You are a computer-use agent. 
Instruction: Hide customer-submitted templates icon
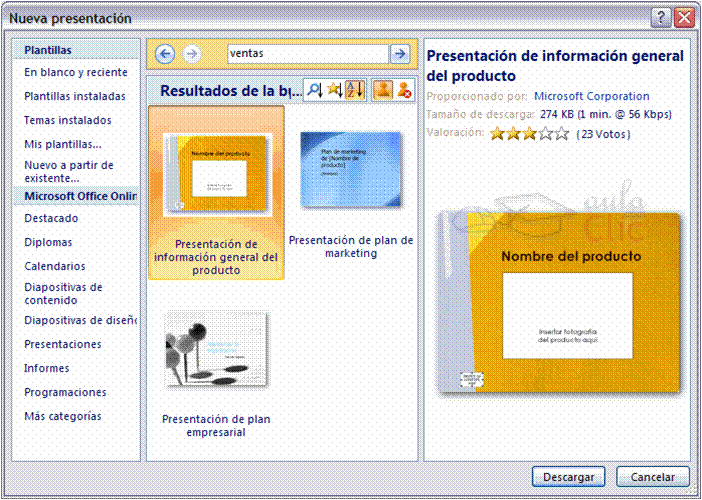click(404, 90)
